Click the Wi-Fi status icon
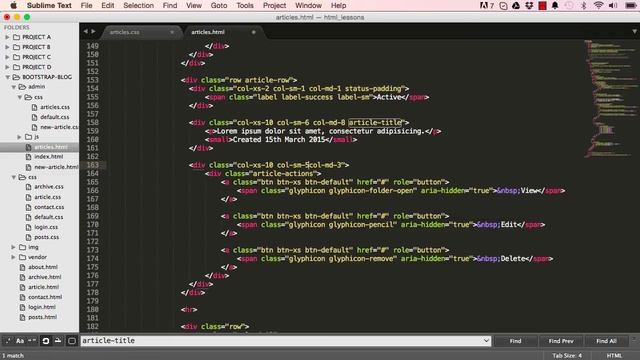The width and height of the screenshot is (640, 360). click(x=598, y=5)
